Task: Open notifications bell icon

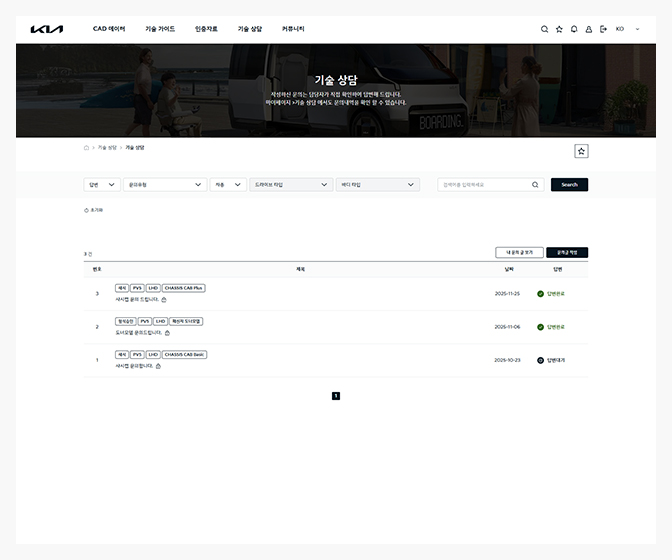Action: [574, 29]
